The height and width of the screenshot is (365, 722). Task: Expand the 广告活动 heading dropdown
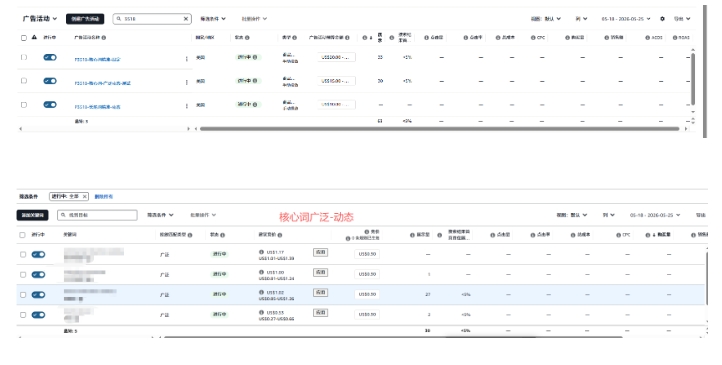(x=40, y=19)
